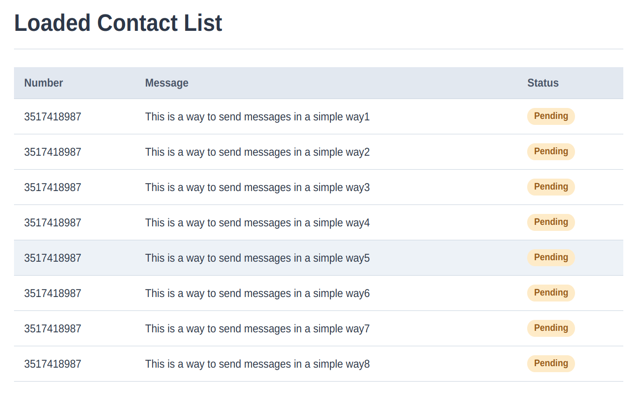This screenshot has height=400, width=640.
Task: Click the Status column header
Action: click(543, 83)
